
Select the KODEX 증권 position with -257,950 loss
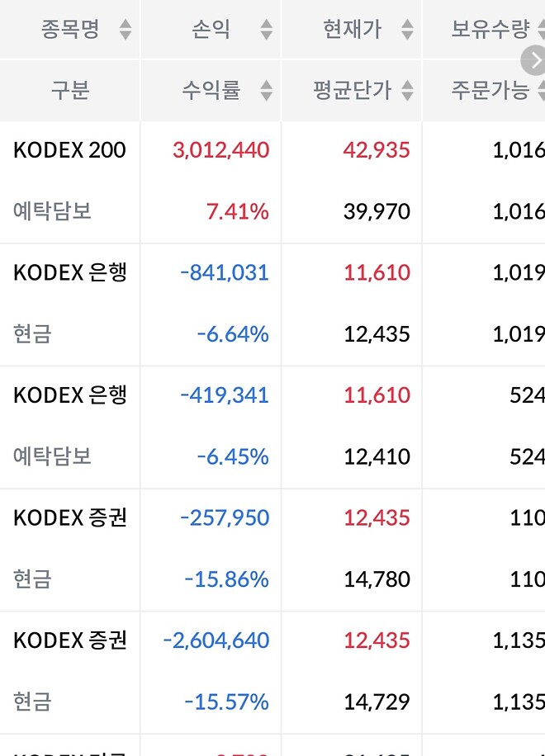tap(69, 517)
